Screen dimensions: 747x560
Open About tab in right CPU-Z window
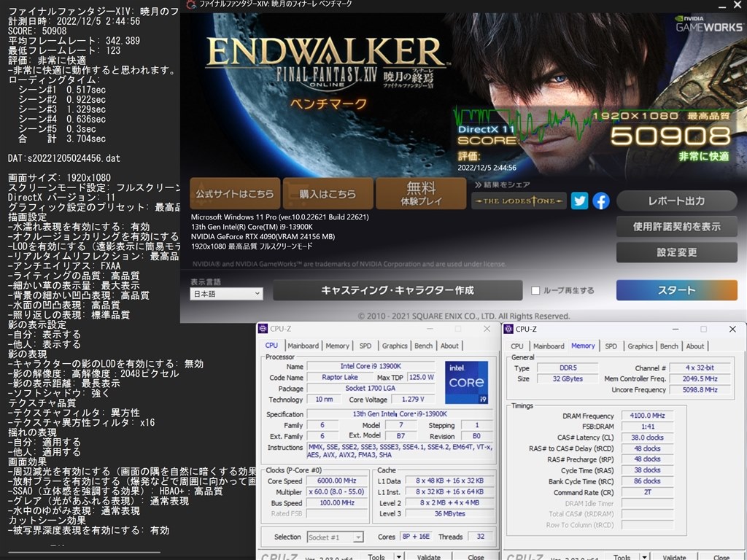click(x=695, y=346)
